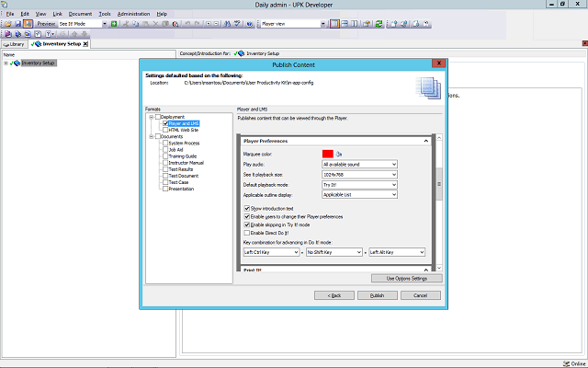
Task: Click the green Start preview icon
Action: pyautogui.click(x=114, y=24)
